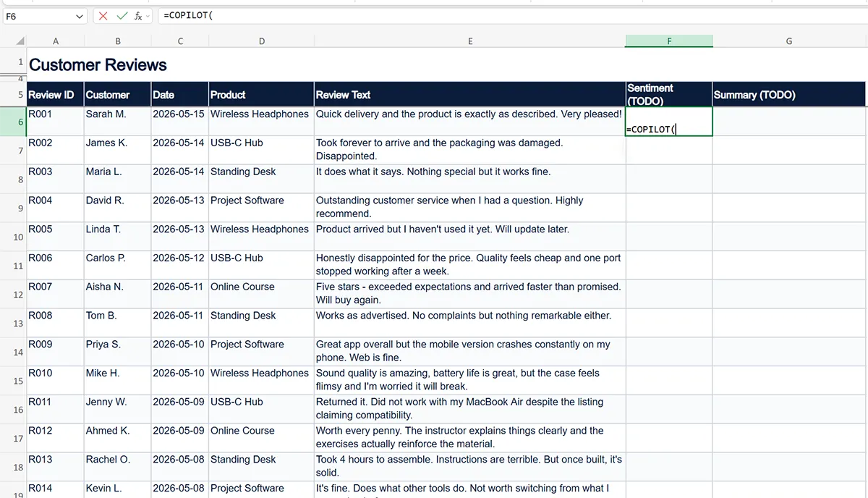
Task: Select row 5 header
Action: coord(14,94)
